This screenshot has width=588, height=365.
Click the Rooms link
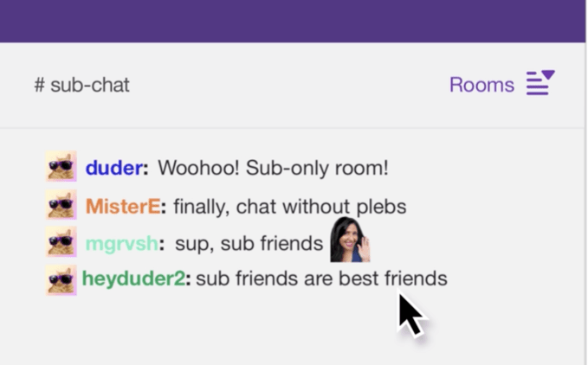pos(481,85)
